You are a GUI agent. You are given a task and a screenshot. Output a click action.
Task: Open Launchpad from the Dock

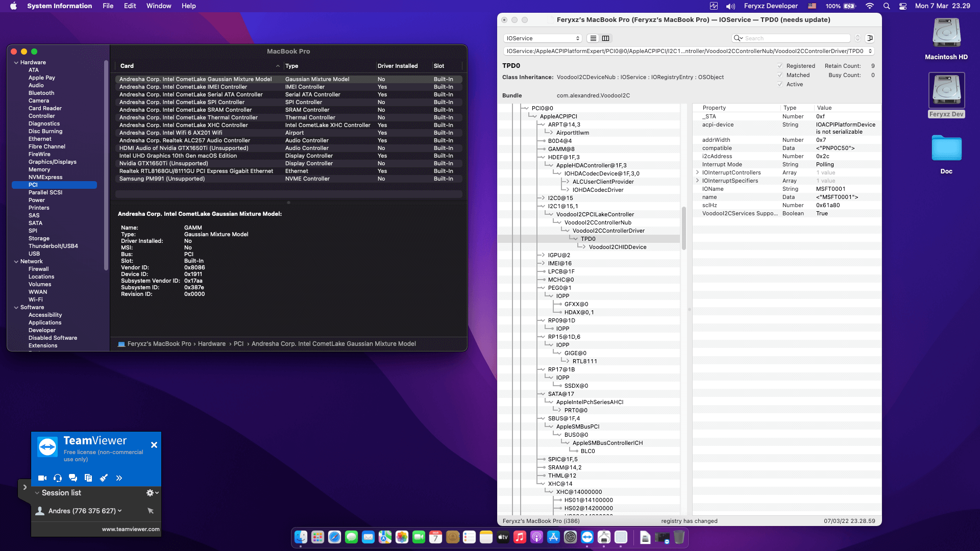pos(317,537)
